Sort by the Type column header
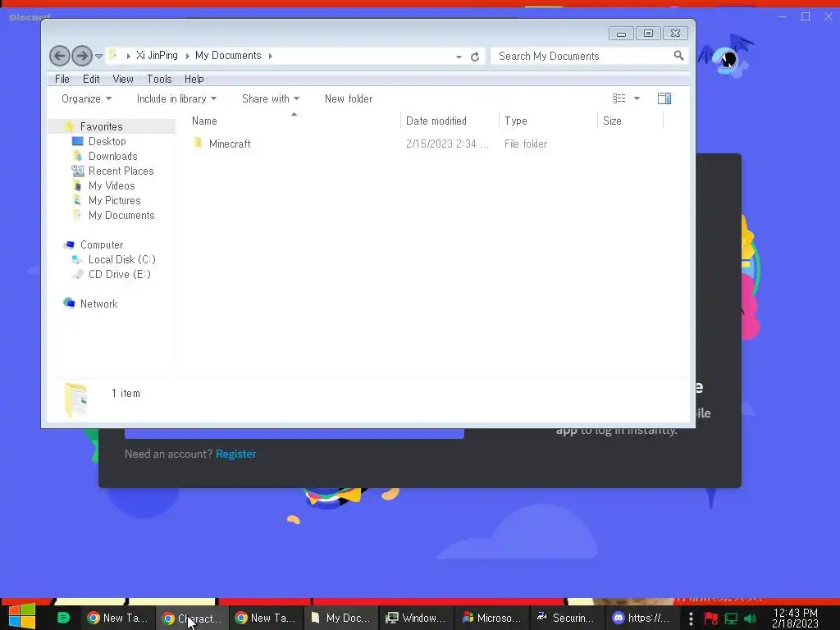 (548, 121)
